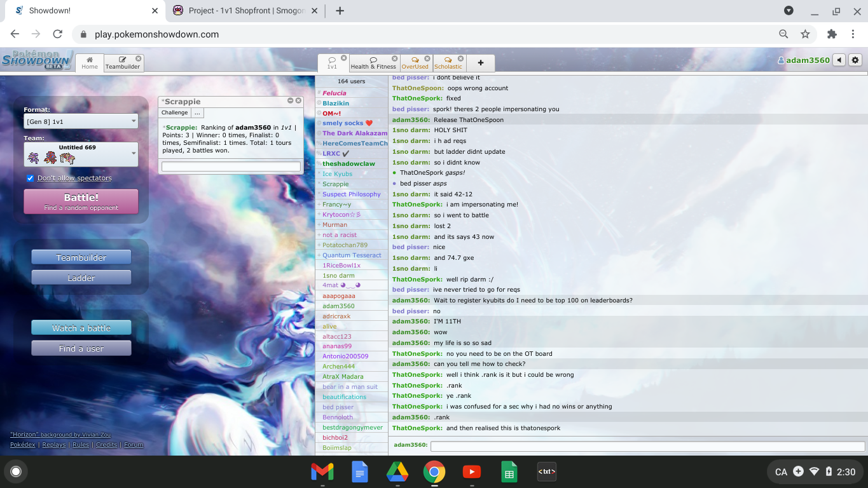868x488 pixels.
Task: Click the zoom indicator in address bar
Action: pos(783,34)
